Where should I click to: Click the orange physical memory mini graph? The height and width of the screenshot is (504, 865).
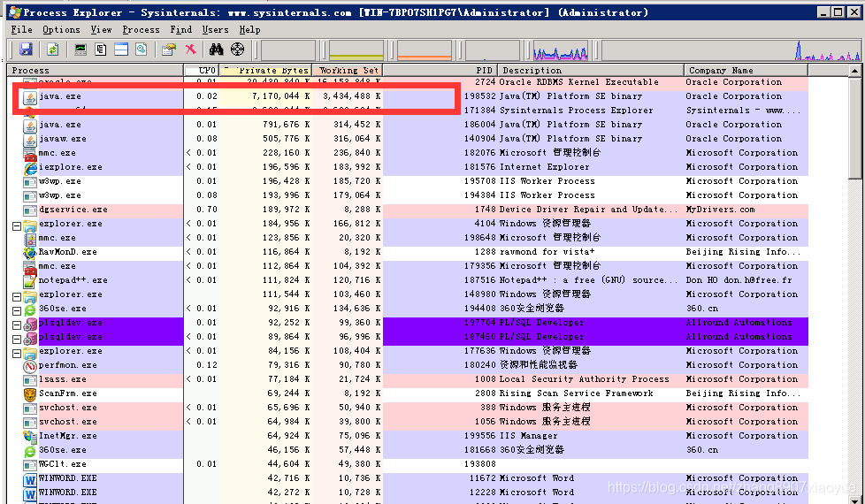[x=425, y=50]
